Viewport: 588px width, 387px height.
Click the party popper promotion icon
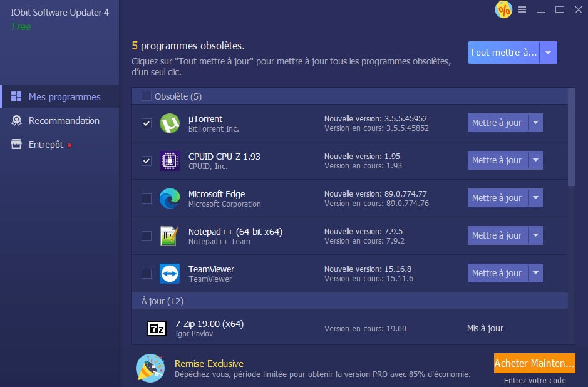pos(150,368)
